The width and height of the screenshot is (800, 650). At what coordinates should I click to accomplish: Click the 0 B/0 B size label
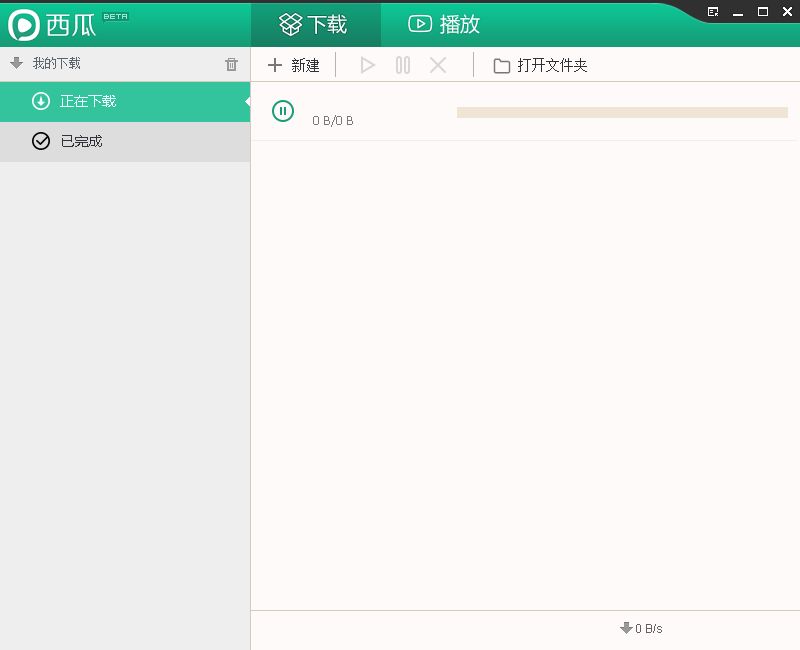tap(332, 120)
